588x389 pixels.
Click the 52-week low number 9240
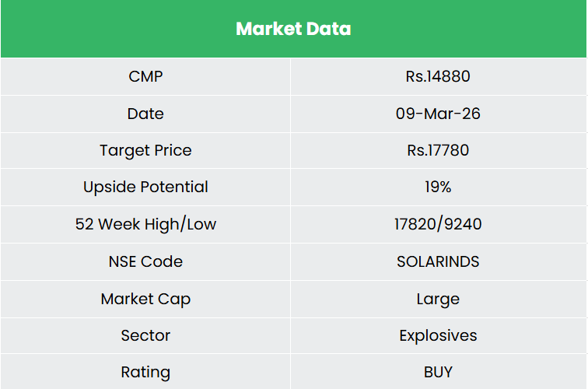coord(463,224)
